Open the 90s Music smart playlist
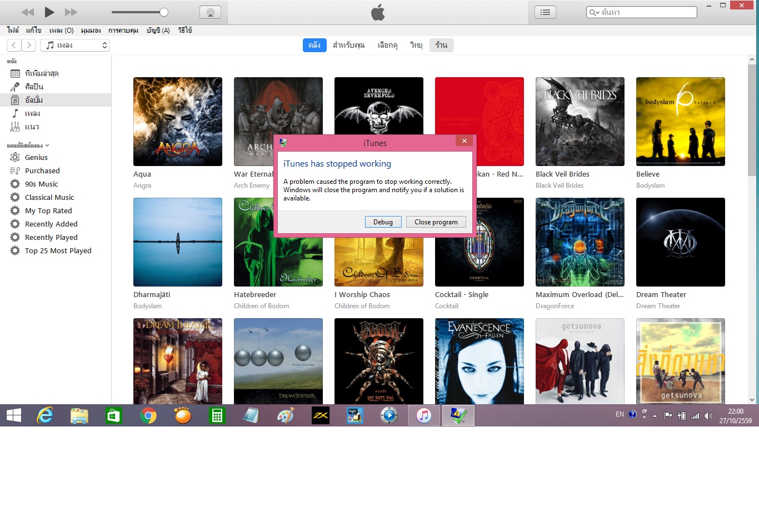This screenshot has width=759, height=532. click(x=41, y=184)
